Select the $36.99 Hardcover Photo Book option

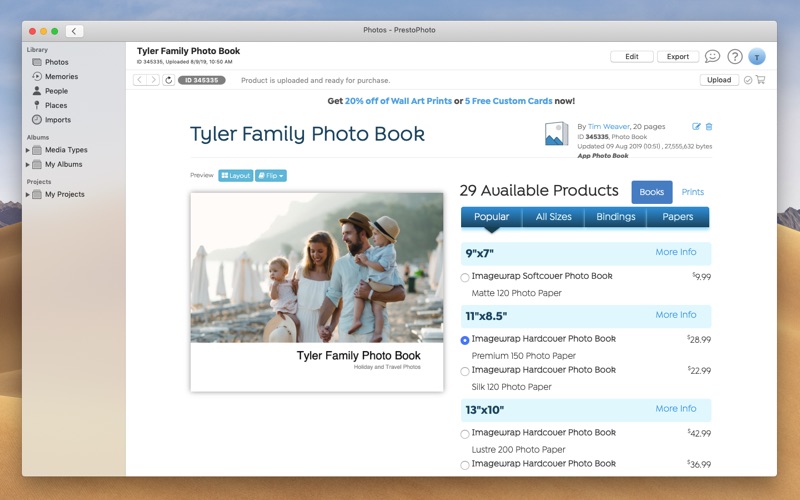464,465
